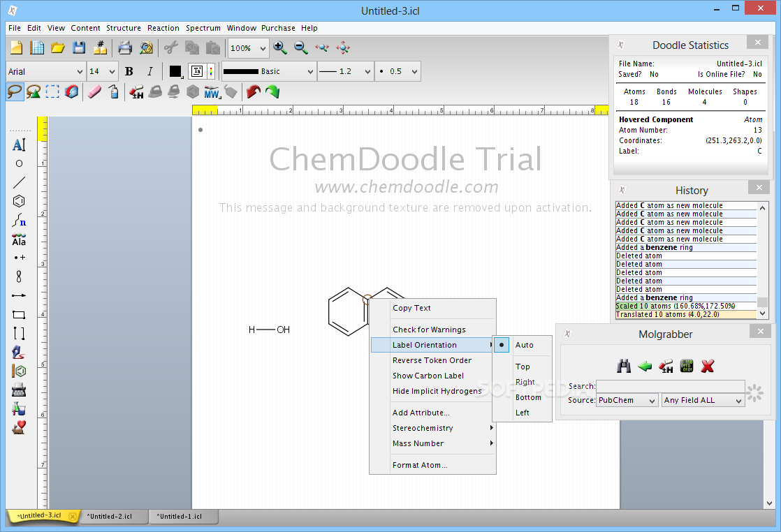Screen dimensions: 781x532
Task: Choose Hide Implicit Hydrogens
Action: coord(433,391)
